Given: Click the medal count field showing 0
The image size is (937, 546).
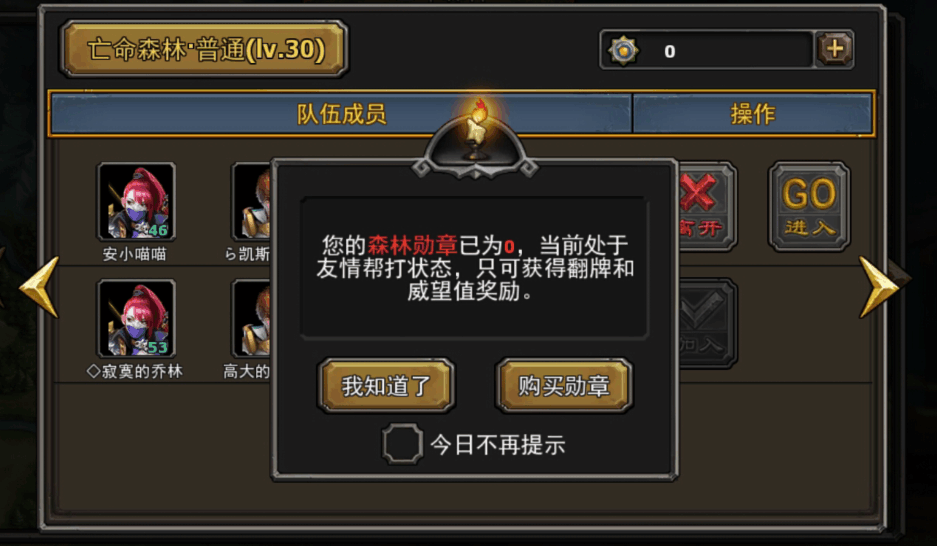Looking at the screenshot, I should pyautogui.click(x=706, y=50).
